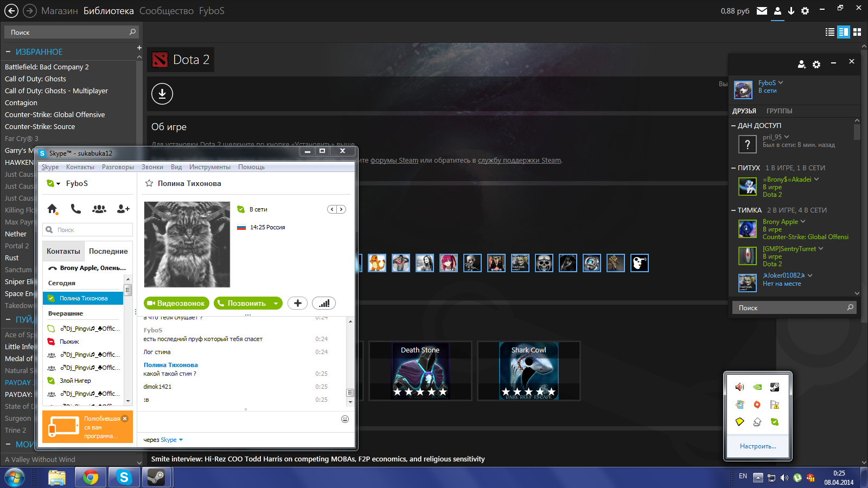Open volume speaker in taskbar tray
Image resolution: width=868 pixels, height=488 pixels.
[x=784, y=478]
